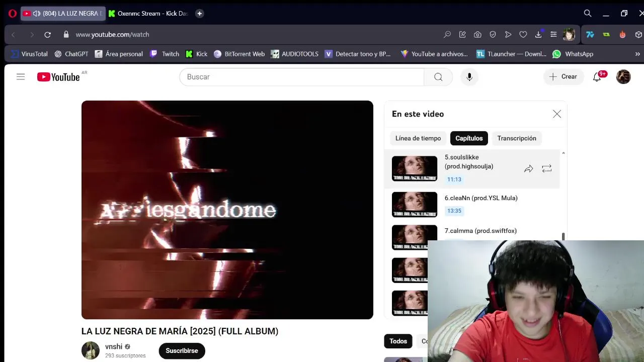Click the address bar URL
644x362 pixels.
point(112,35)
